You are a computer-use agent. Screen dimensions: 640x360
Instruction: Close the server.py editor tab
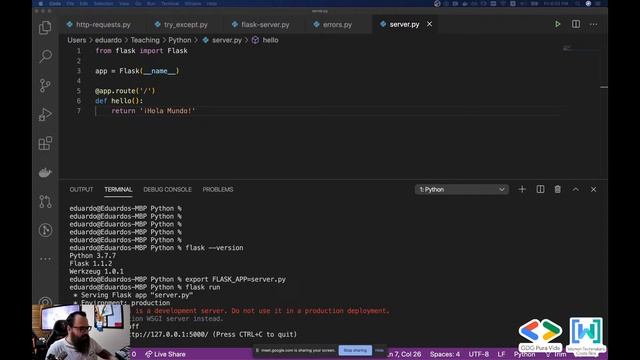pos(429,24)
